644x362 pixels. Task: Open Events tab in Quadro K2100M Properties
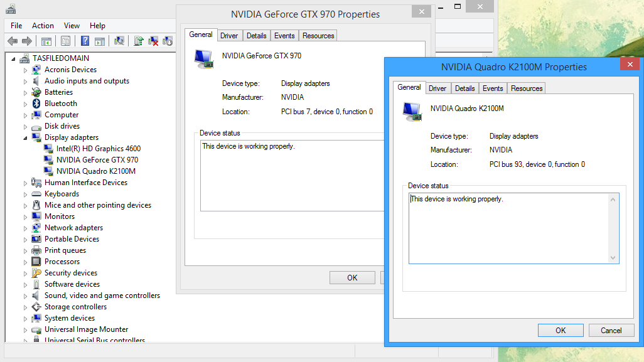tap(493, 88)
